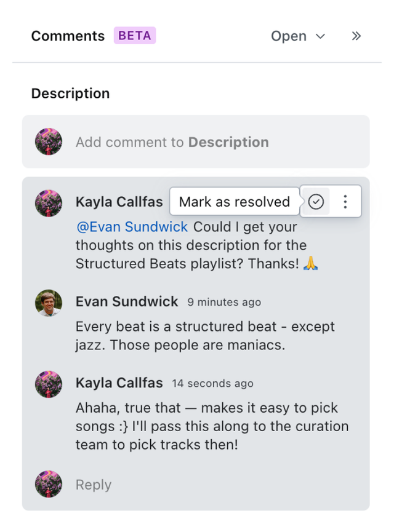
Task: Click the prayer hands emoji in Kayla's comment
Action: coord(310,264)
